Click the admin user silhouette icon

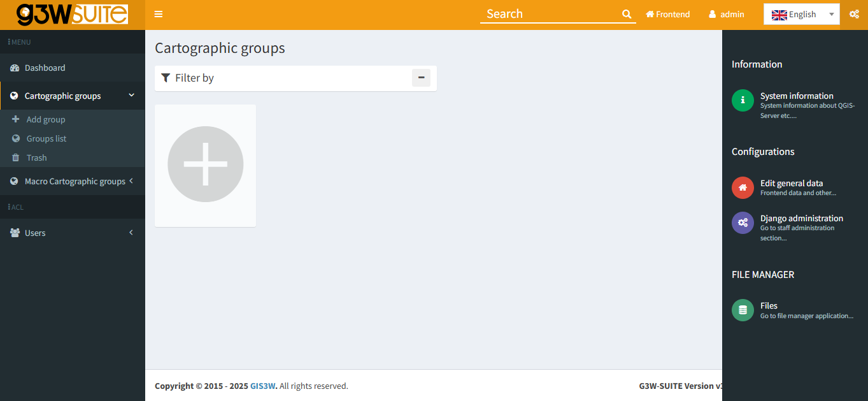click(713, 14)
